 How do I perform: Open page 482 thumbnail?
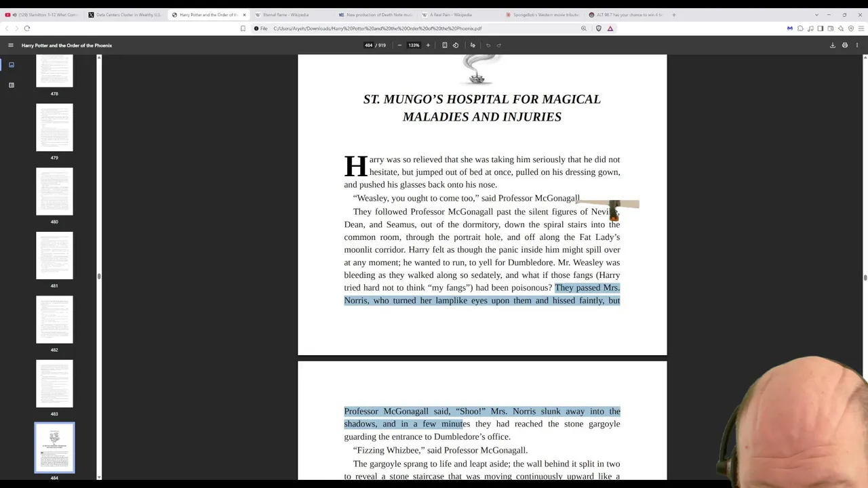pos(54,319)
